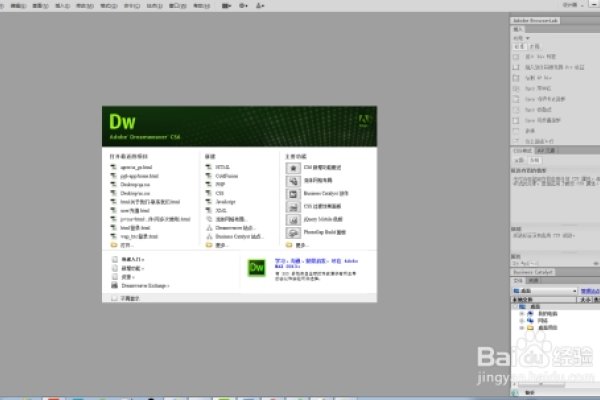Open the Dreamweaver Exchange link

point(145,286)
